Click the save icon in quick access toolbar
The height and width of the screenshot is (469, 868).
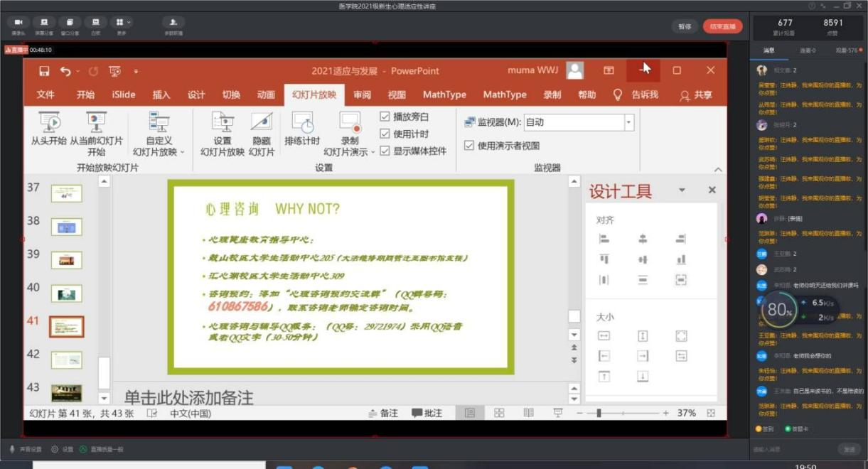tap(44, 71)
